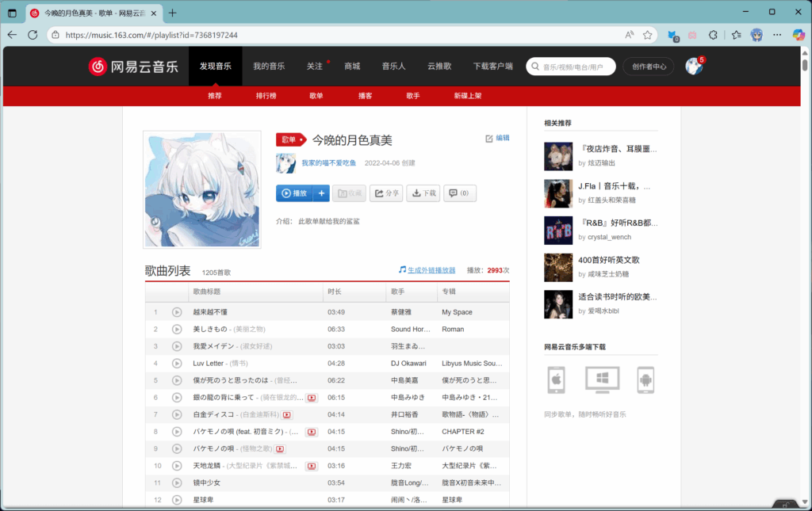
Task: Open the MV icon for 白金ディスコ
Action: (x=286, y=415)
